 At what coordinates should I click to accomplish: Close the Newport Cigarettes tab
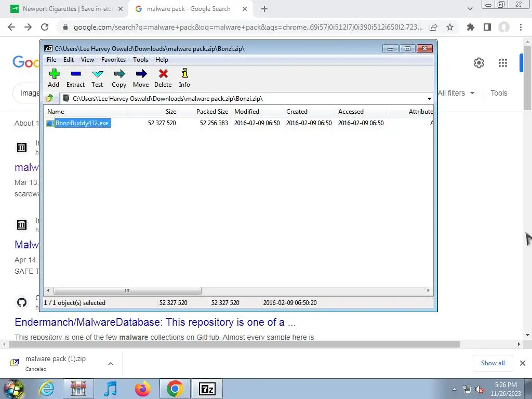121,9
